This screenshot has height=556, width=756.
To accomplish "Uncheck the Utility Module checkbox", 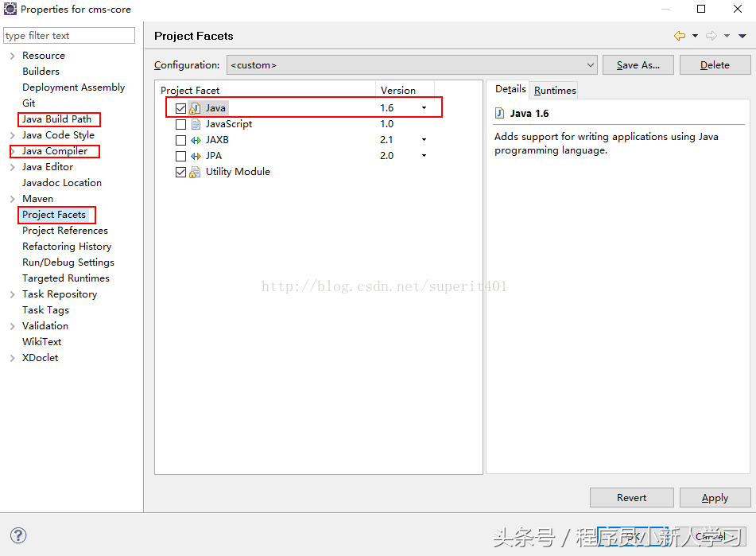I will (180, 172).
